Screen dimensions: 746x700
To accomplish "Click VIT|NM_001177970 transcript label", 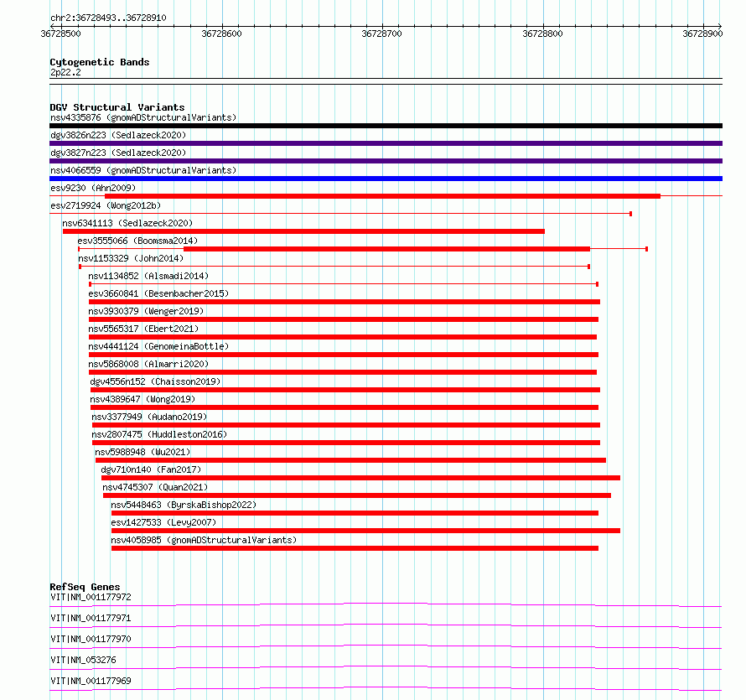I will click(91, 639).
